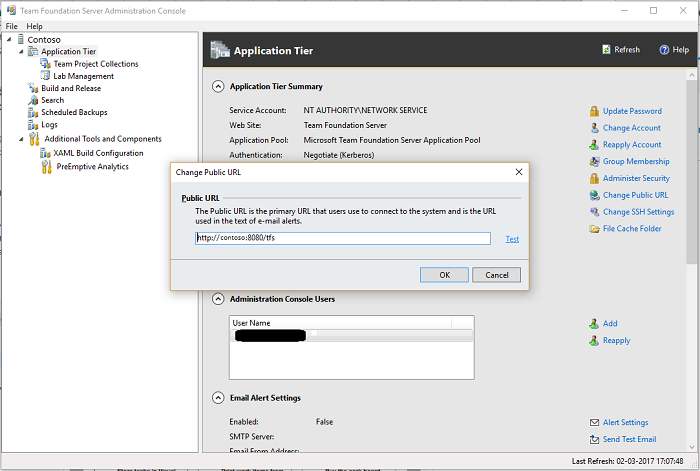Click the Group Membership icon

[x=594, y=162]
